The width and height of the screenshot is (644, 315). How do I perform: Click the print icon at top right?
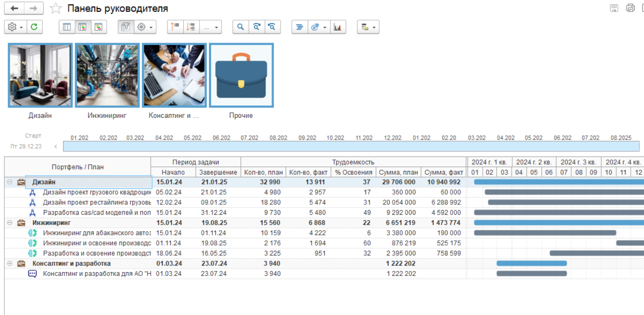[x=630, y=8]
